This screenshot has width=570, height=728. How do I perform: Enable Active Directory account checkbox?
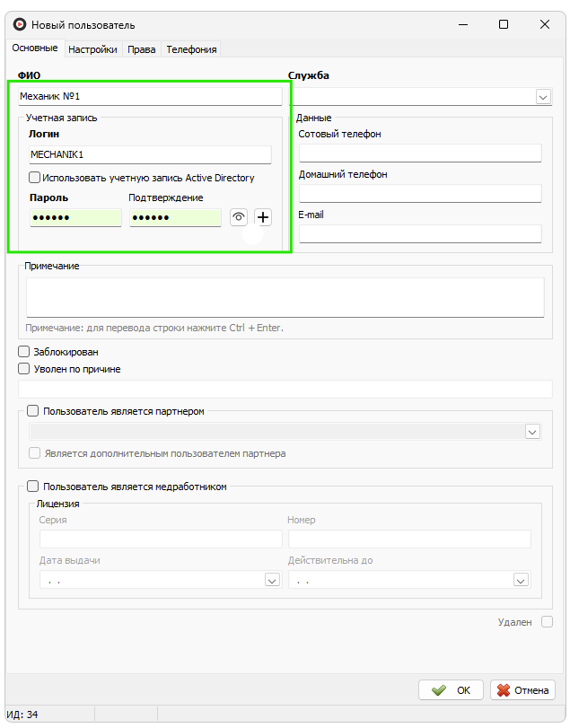(x=35, y=178)
